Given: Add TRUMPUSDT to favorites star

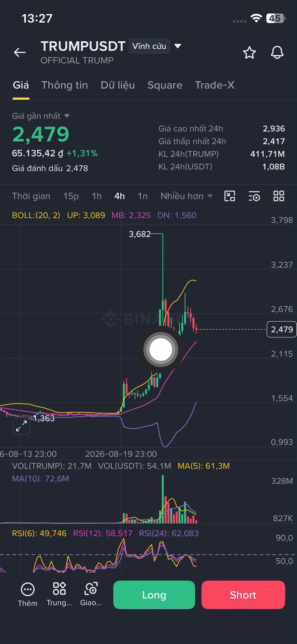Looking at the screenshot, I should click(249, 53).
